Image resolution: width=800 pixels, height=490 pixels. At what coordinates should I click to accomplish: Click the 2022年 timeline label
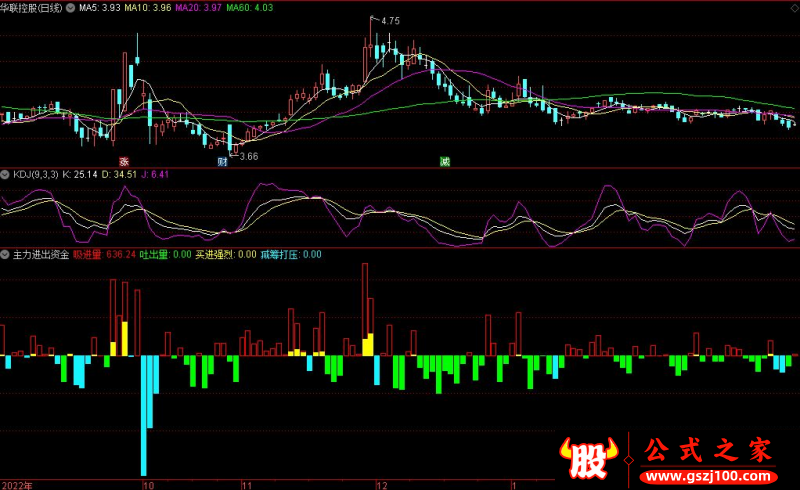(18, 483)
